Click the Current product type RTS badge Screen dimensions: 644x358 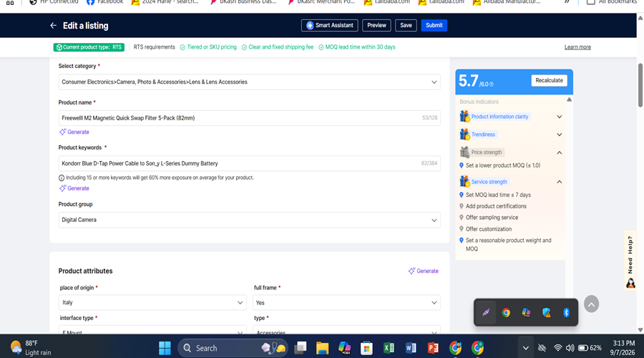pos(89,47)
